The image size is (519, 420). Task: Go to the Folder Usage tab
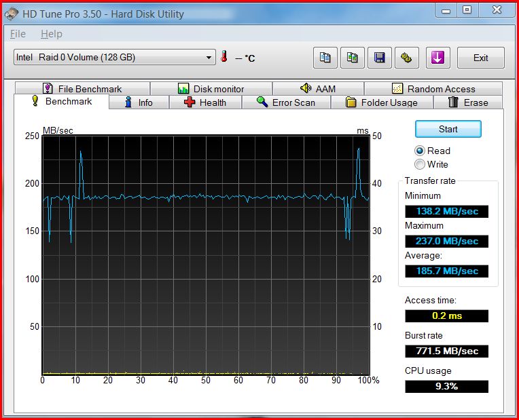[x=381, y=102]
